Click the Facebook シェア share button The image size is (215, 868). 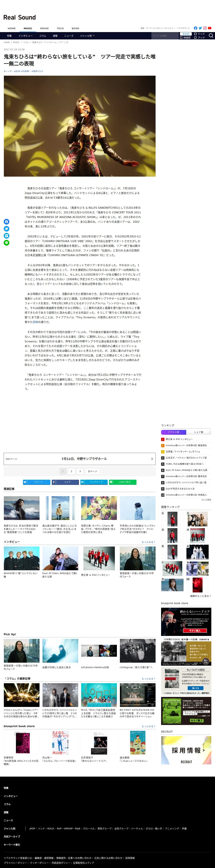[65, 482]
